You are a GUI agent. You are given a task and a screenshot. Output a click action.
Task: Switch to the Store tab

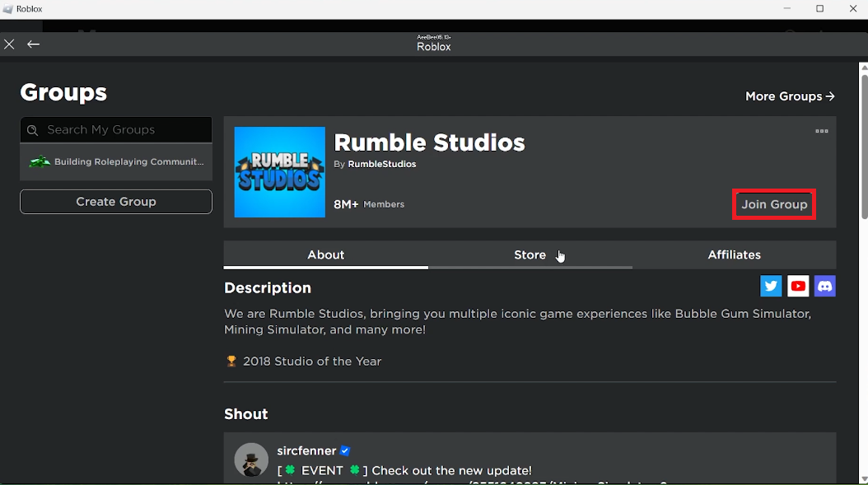530,254
